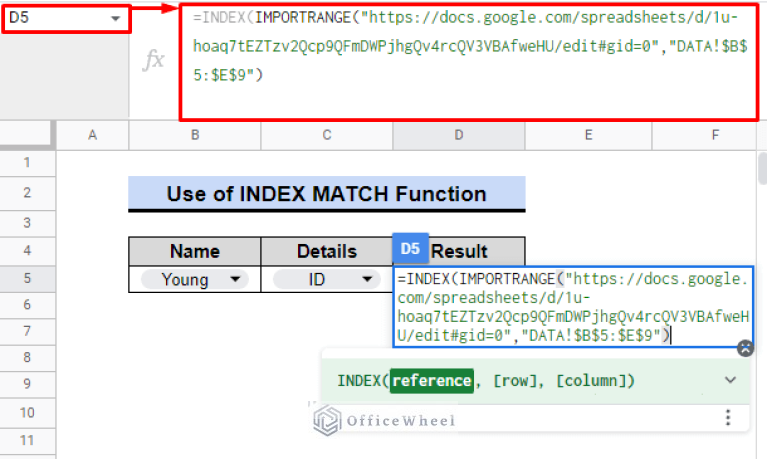Click the Result header cell
The image size is (767, 459).
pos(459,252)
